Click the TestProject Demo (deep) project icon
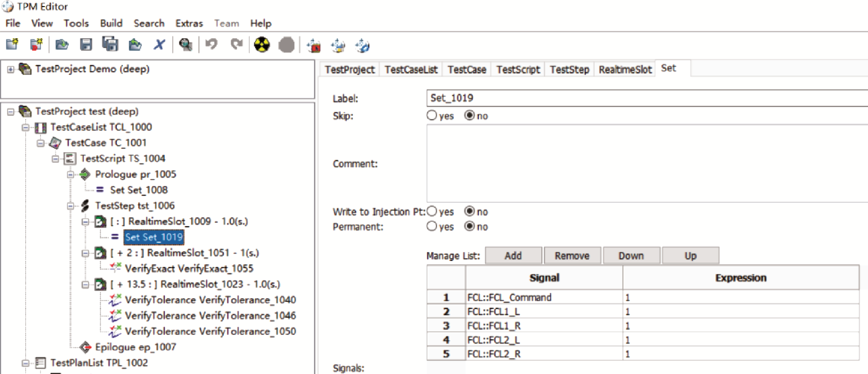The height and width of the screenshot is (374, 868). (x=24, y=69)
